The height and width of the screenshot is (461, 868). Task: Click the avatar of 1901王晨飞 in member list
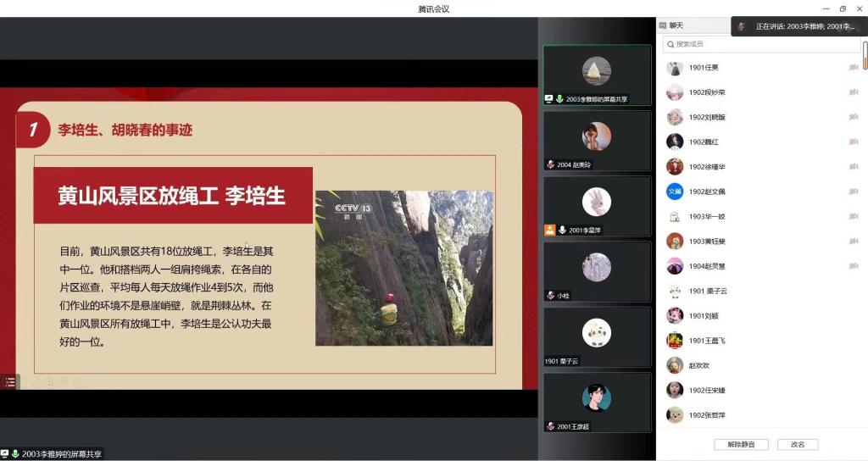(675, 341)
